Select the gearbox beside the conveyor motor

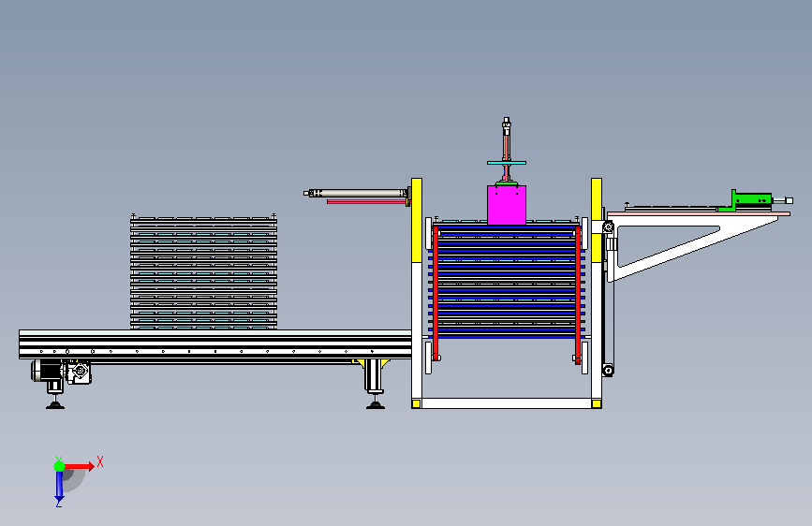point(78,373)
